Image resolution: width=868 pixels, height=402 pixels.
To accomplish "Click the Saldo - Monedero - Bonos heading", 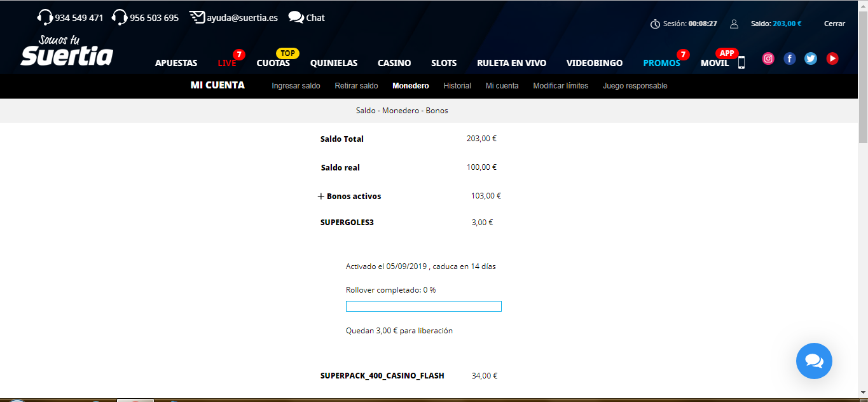I will point(402,111).
